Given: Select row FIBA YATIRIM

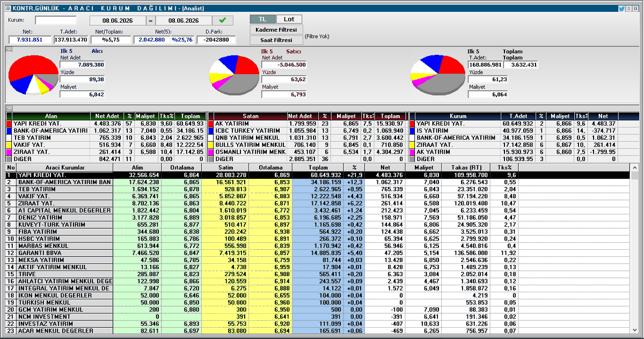Looking at the screenshot, I should (x=318, y=231).
